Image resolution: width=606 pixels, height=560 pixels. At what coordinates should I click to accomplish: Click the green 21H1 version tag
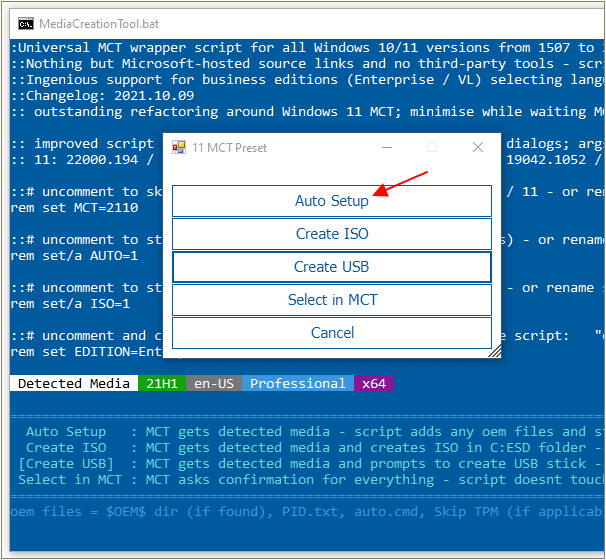(162, 383)
